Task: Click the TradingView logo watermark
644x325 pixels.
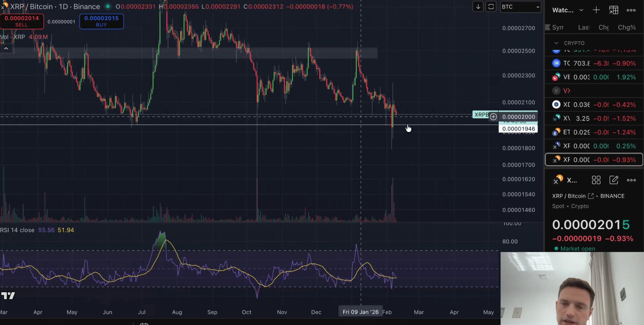Action: coord(8,296)
